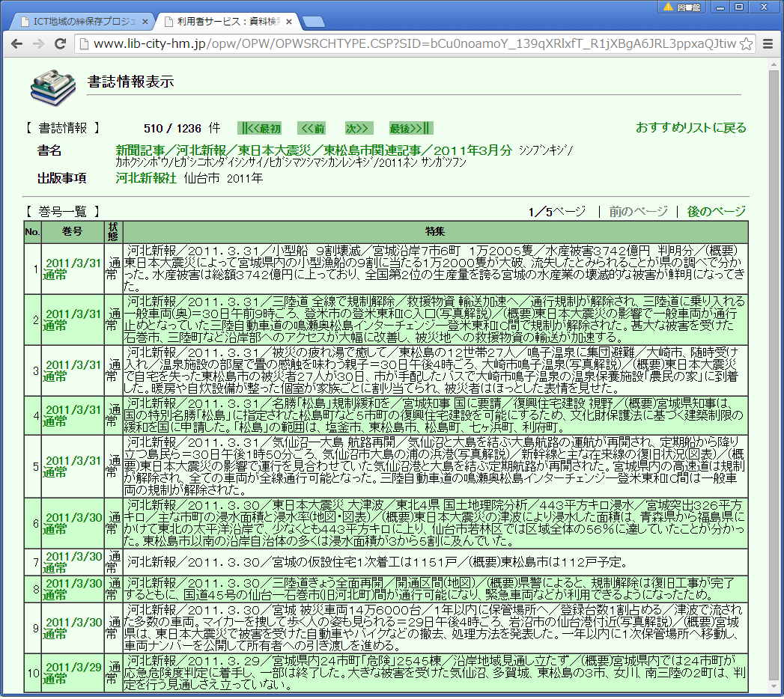Jump to first record with 最初 button
Viewport: 784px width, 699px height.
click(x=260, y=128)
